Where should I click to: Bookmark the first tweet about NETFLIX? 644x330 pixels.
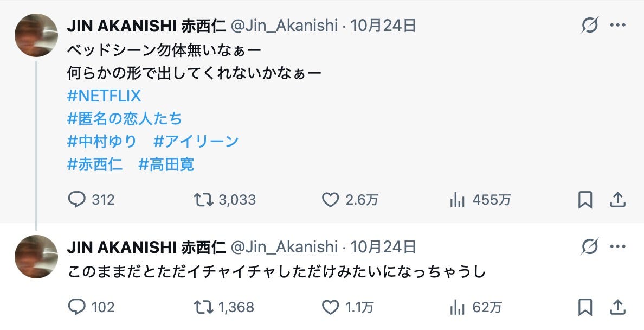[585, 200]
